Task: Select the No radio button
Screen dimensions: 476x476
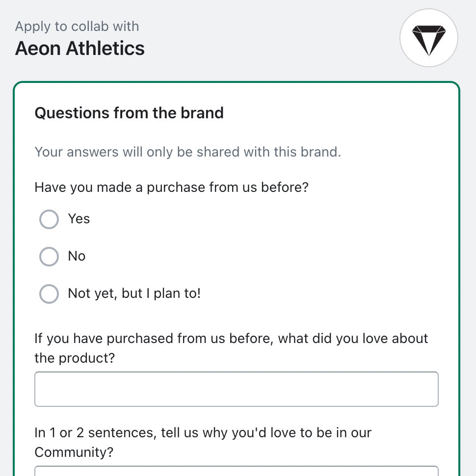Action: pos(49,256)
